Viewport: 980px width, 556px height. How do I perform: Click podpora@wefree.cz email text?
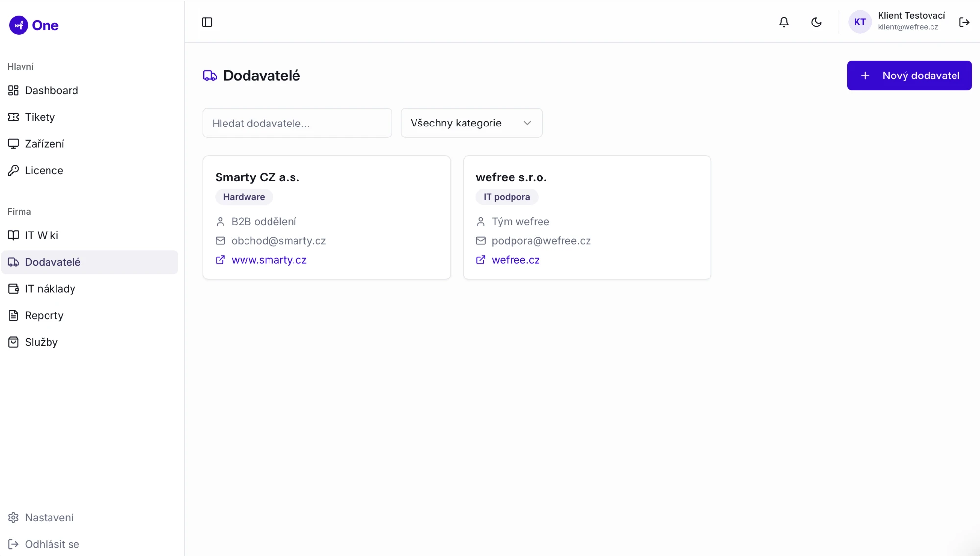pos(541,241)
